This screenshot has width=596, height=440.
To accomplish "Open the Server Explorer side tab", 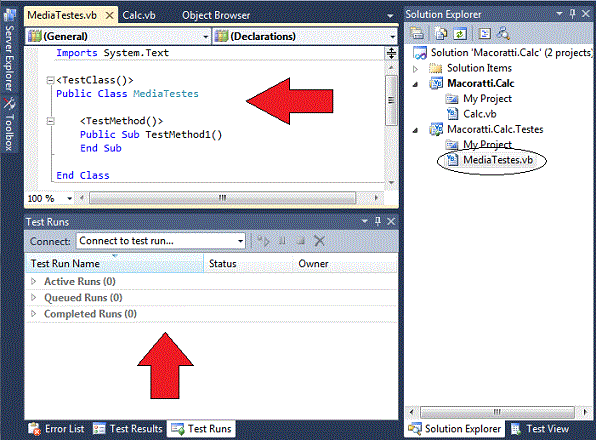I will [x=9, y=51].
